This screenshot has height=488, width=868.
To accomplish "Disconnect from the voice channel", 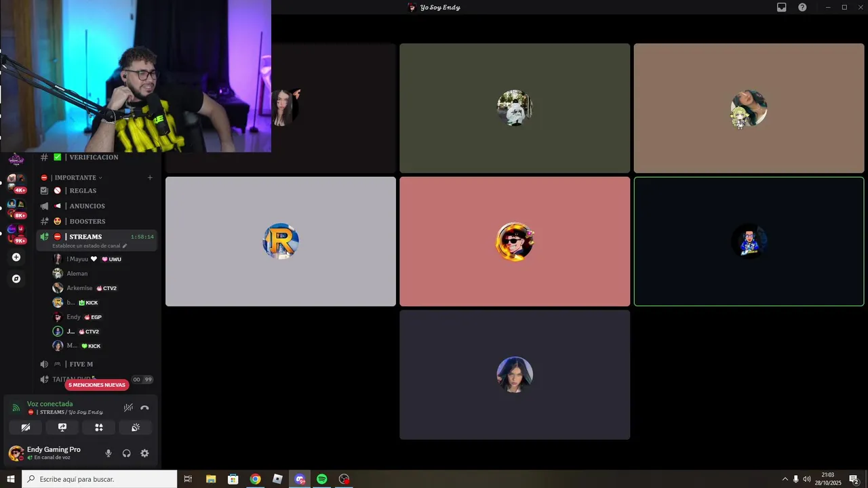I will pyautogui.click(x=144, y=407).
